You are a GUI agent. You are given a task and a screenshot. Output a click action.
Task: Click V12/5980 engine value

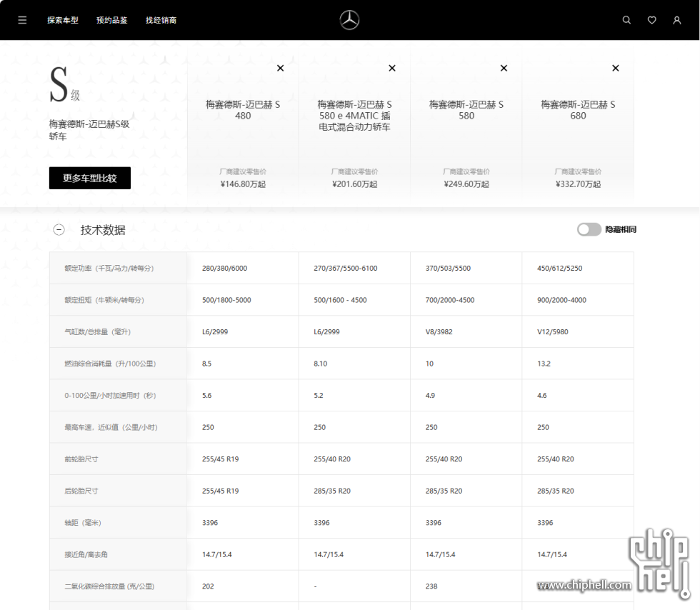(553, 332)
